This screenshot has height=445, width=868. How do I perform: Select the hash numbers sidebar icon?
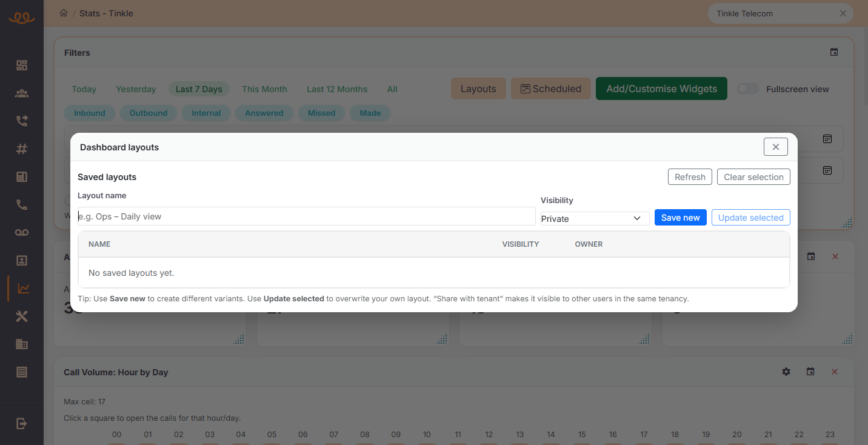[22, 149]
